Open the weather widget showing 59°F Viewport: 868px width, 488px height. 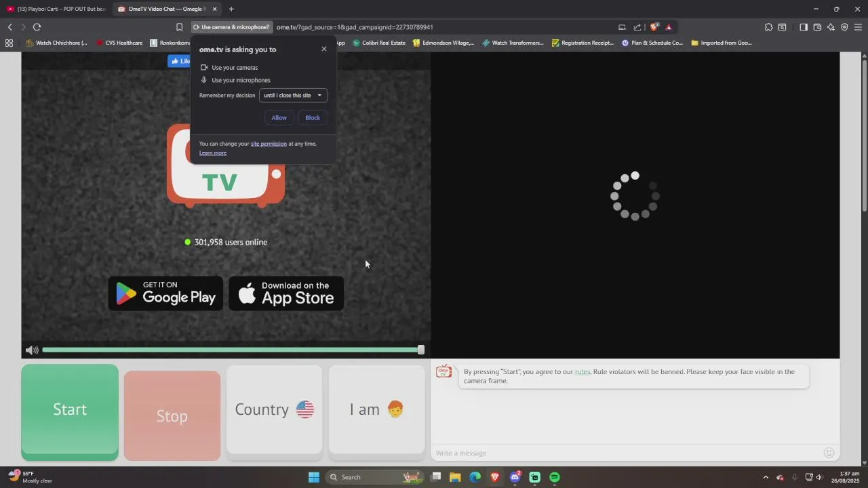[31, 477]
